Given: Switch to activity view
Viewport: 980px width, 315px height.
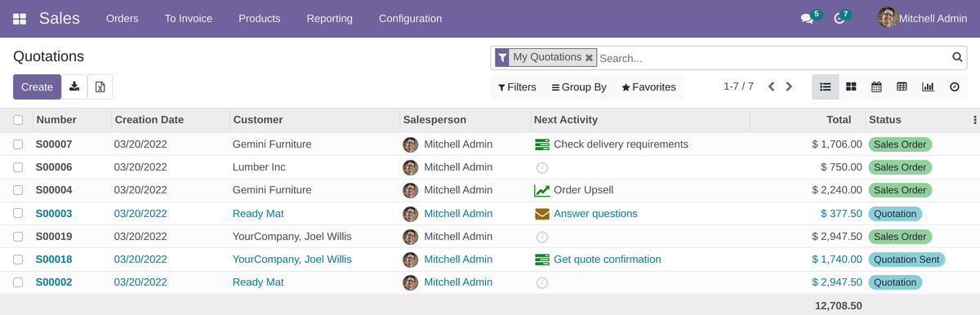Looking at the screenshot, I should pos(954,87).
